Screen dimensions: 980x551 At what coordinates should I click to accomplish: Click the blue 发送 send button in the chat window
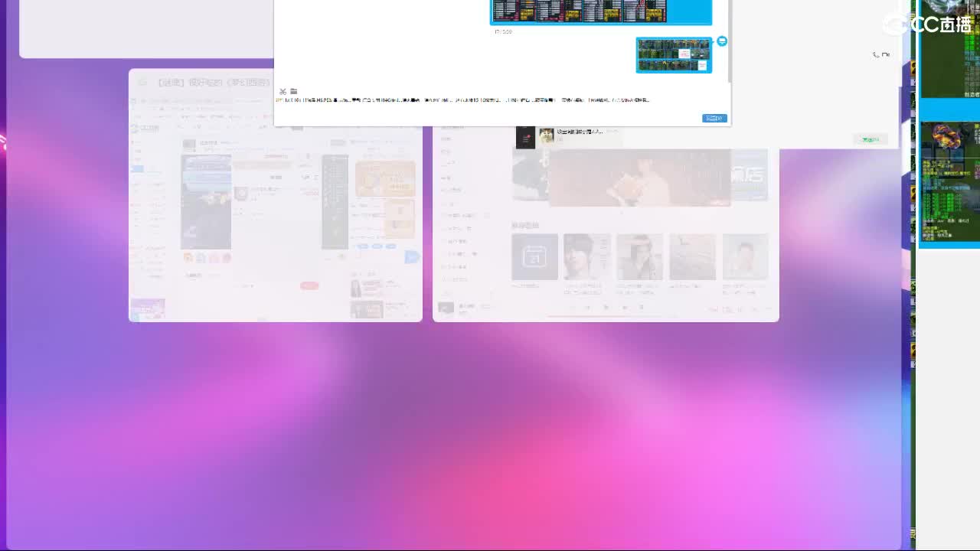[714, 118]
